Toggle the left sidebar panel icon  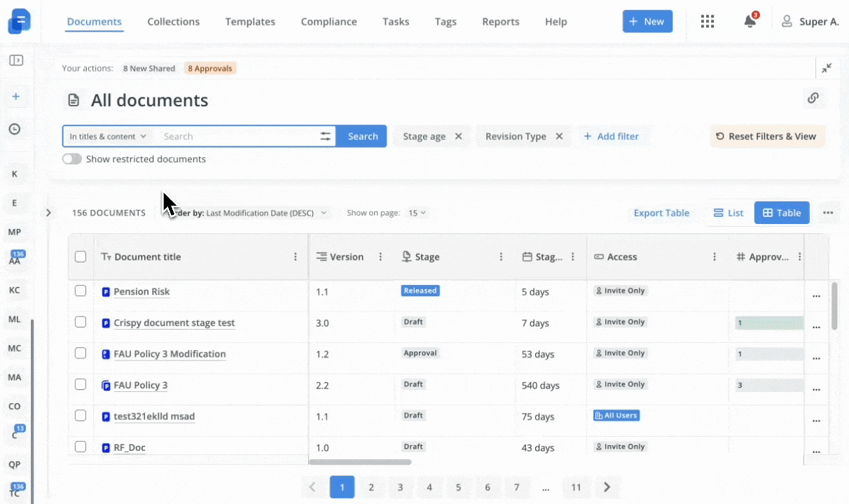(x=15, y=60)
